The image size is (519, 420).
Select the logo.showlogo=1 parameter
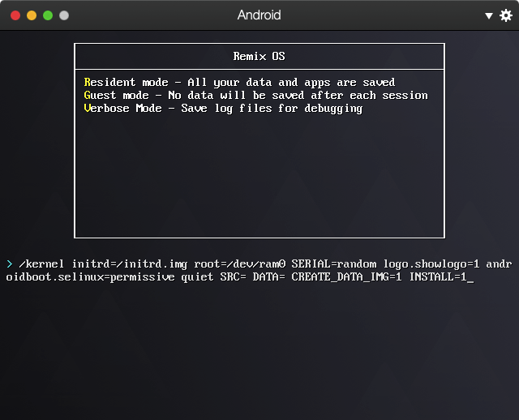pos(431,264)
